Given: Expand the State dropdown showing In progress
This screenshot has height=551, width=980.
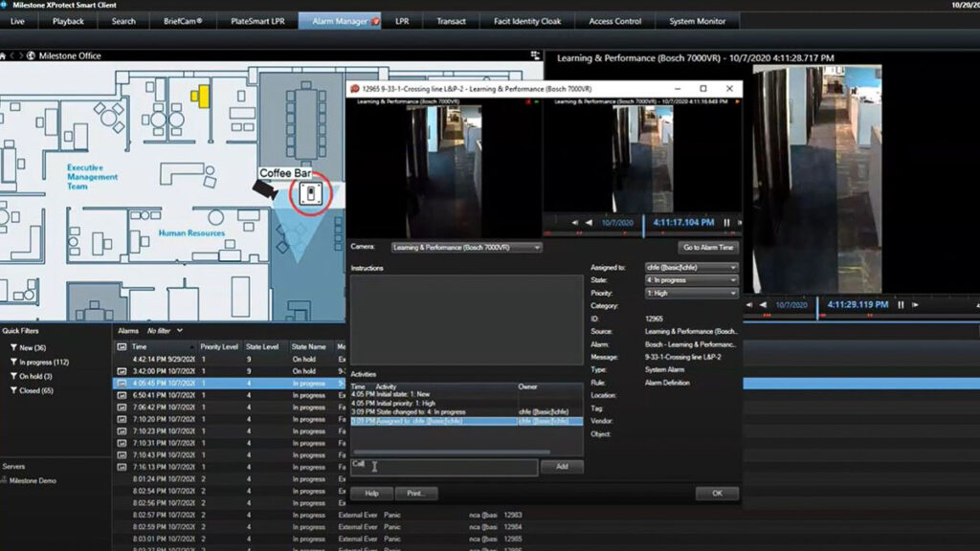Looking at the screenshot, I should tap(690, 280).
